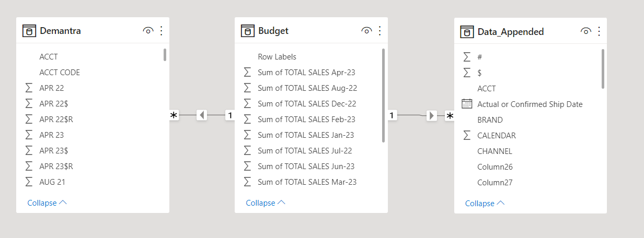This screenshot has height=238, width=644.
Task: Click the Demantra table database icon
Action: [x=29, y=31]
